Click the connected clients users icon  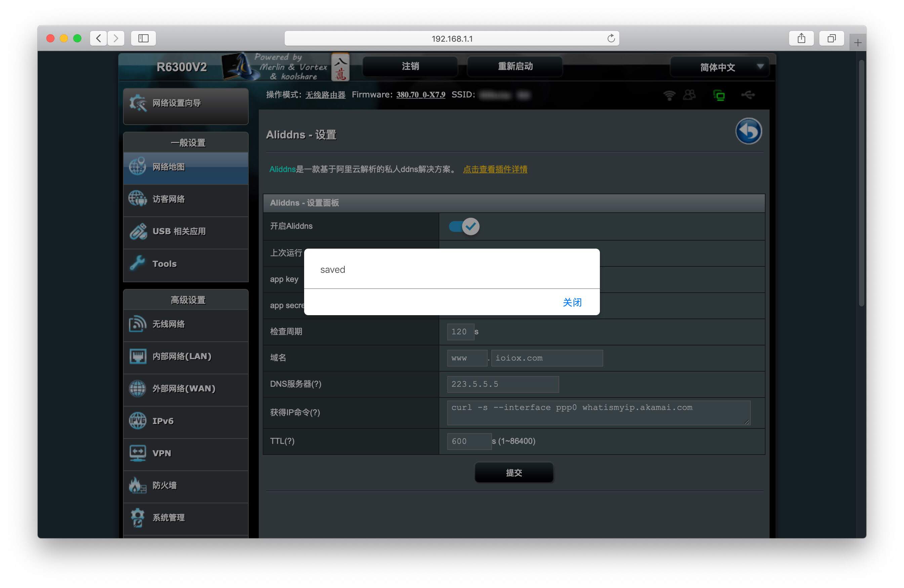click(x=689, y=95)
